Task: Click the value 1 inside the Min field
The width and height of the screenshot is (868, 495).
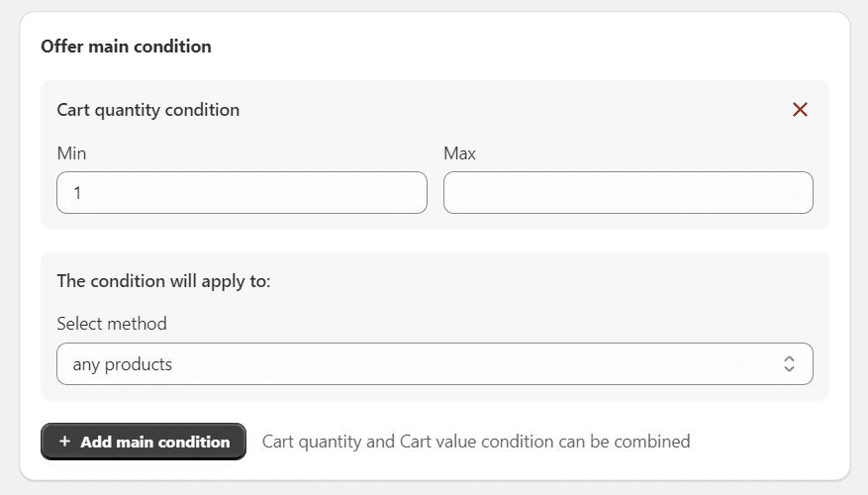Action: pyautogui.click(x=77, y=194)
